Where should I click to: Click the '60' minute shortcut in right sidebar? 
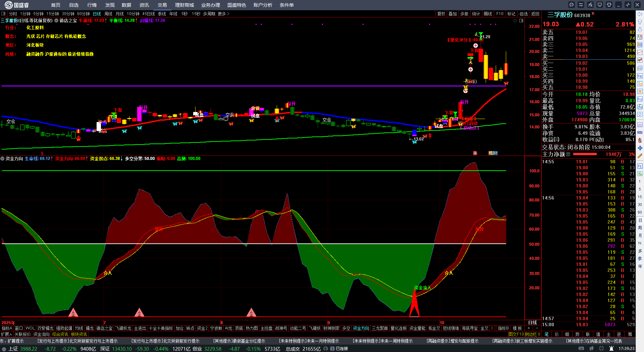click(640, 212)
